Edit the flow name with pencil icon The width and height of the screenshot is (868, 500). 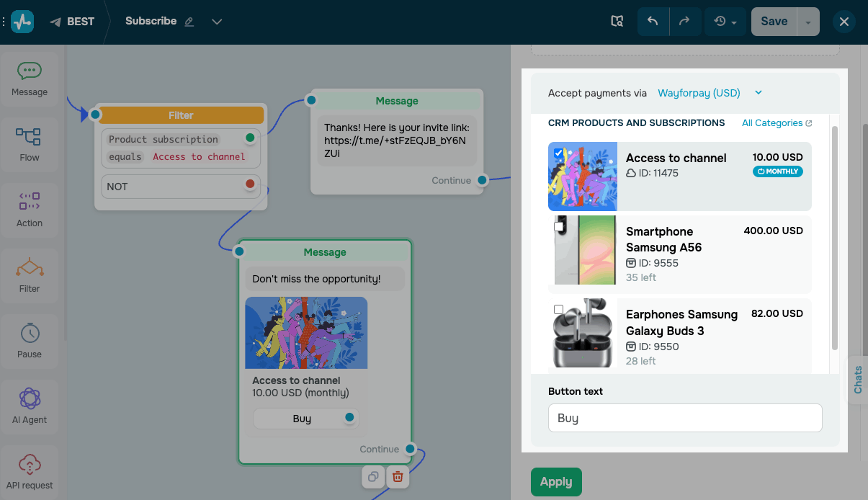189,22
